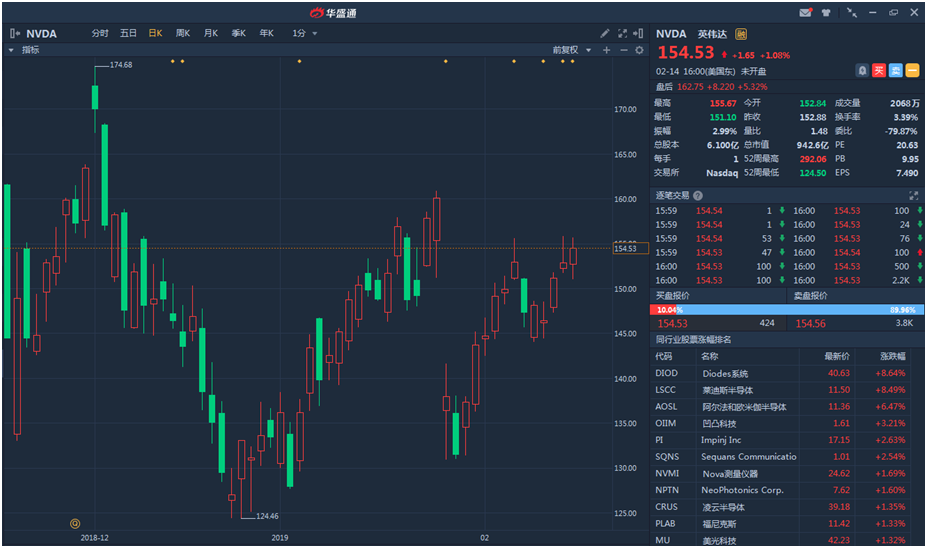Switch to the 周K weekly chart tab
The height and width of the screenshot is (548, 927).
[182, 33]
